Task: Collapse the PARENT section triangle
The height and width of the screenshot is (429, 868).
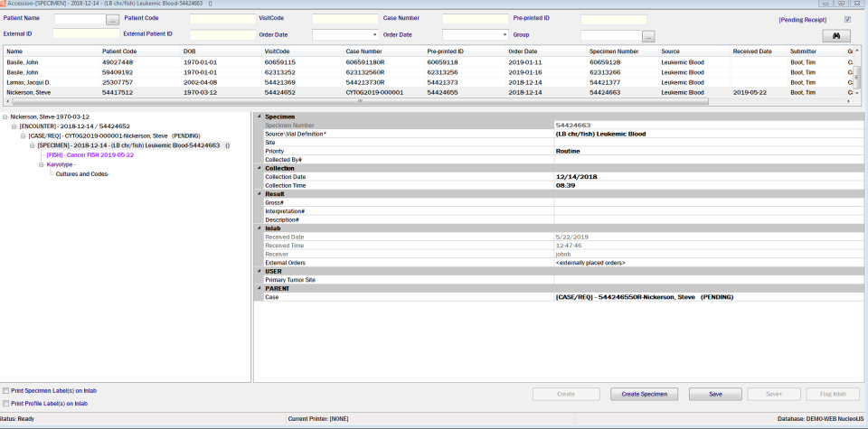Action: 259,289
